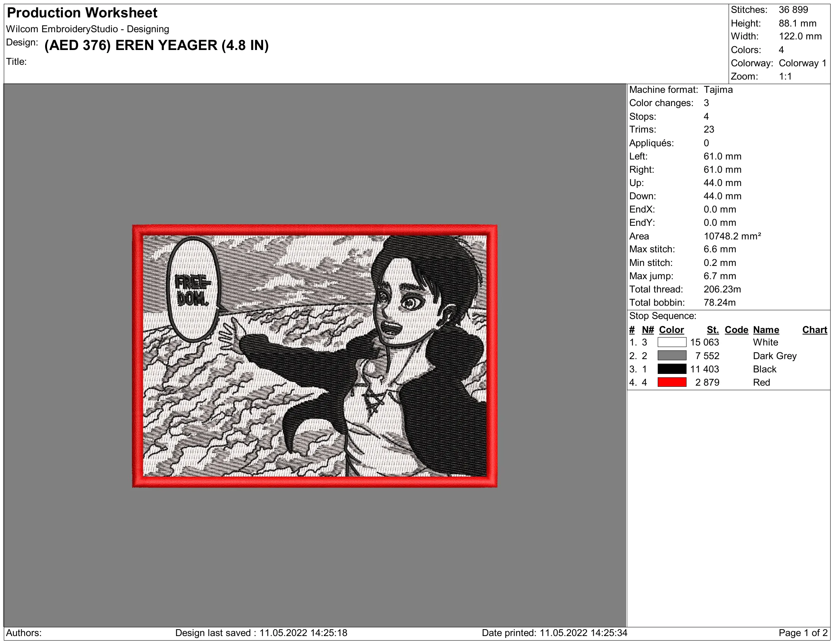Screen dimensions: 834x644
Task: Click the 'Design last saved' timestamp text
Action: [261, 633]
